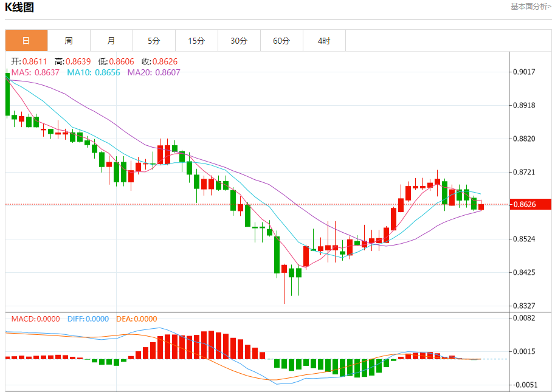The image size is (555, 392).
Task: Switch to the 4时 chart tab
Action: pos(324,41)
